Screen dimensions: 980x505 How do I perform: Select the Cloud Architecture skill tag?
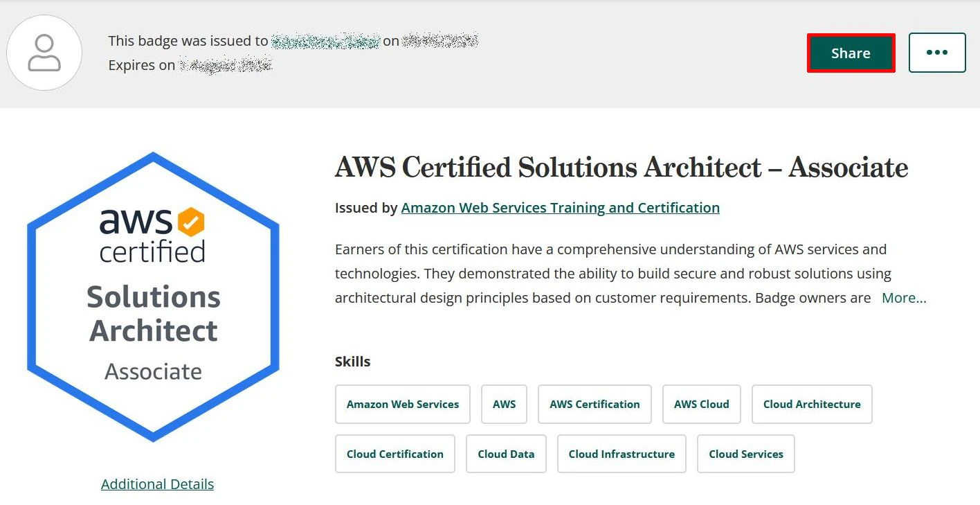[812, 405]
